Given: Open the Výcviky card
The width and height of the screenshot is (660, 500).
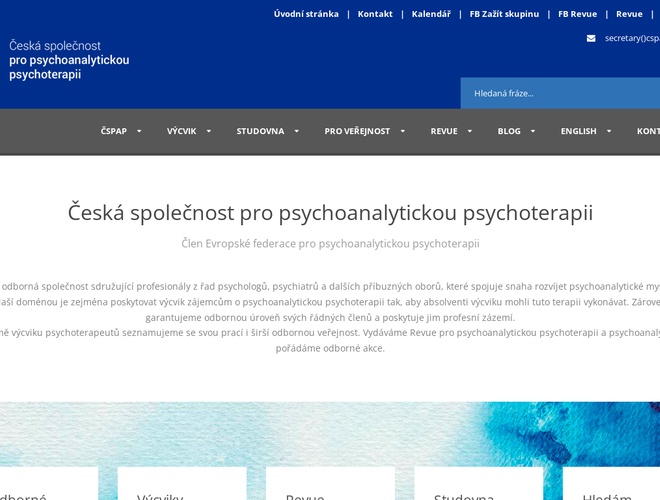Looking at the screenshot, I should pyautogui.click(x=181, y=485).
